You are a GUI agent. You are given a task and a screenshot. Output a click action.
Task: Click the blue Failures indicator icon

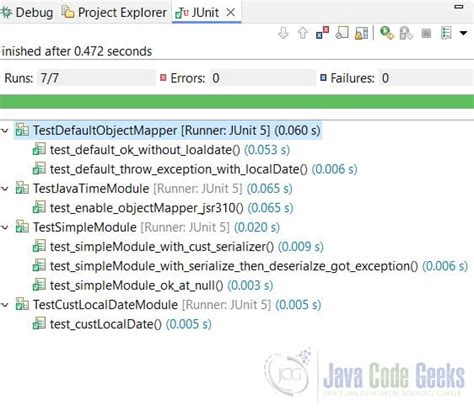[323, 78]
